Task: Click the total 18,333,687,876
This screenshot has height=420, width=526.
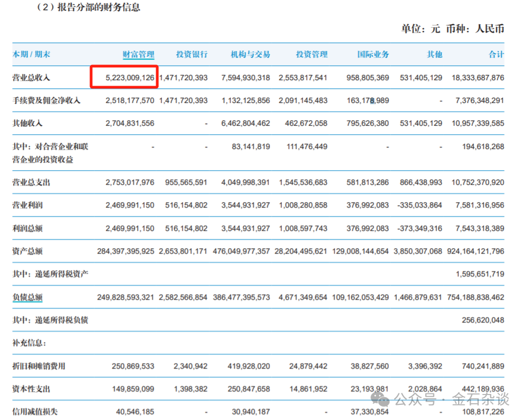Action: click(478, 77)
